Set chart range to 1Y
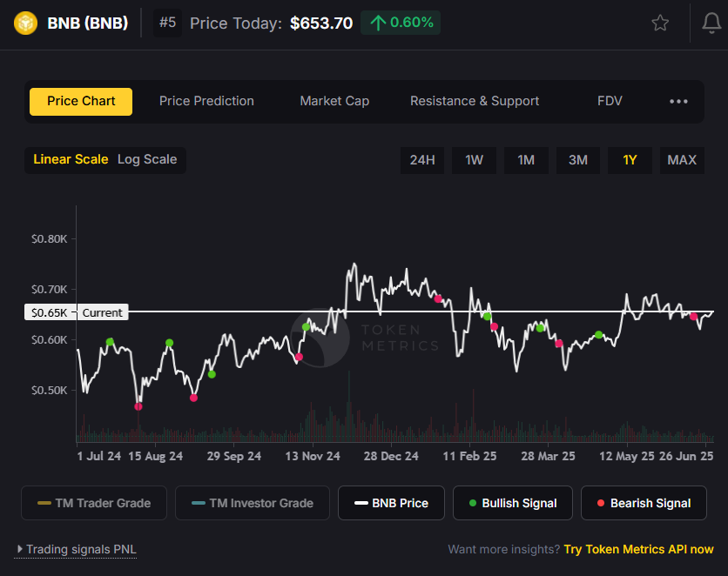This screenshot has height=576, width=728. click(x=630, y=160)
